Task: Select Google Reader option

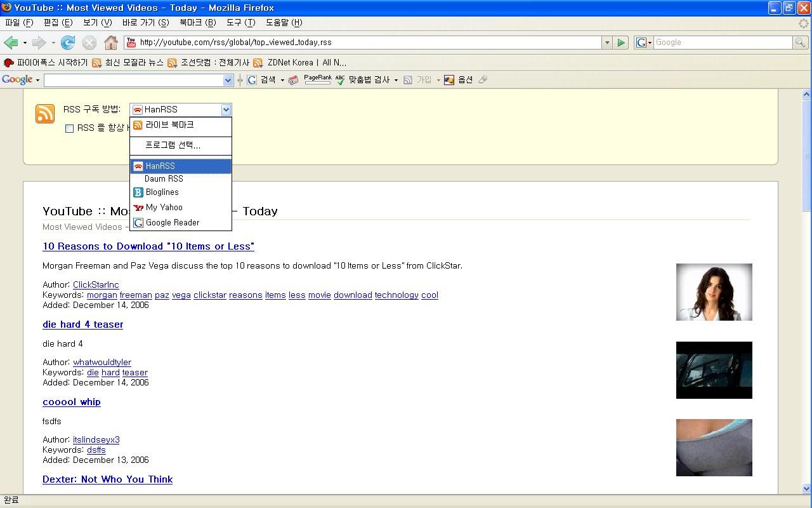Action: pyautogui.click(x=181, y=223)
